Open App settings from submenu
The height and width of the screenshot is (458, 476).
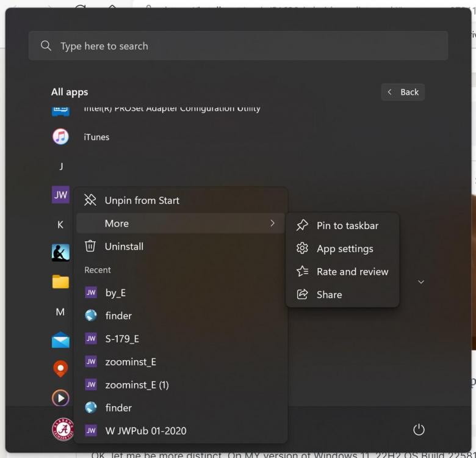[342, 249]
